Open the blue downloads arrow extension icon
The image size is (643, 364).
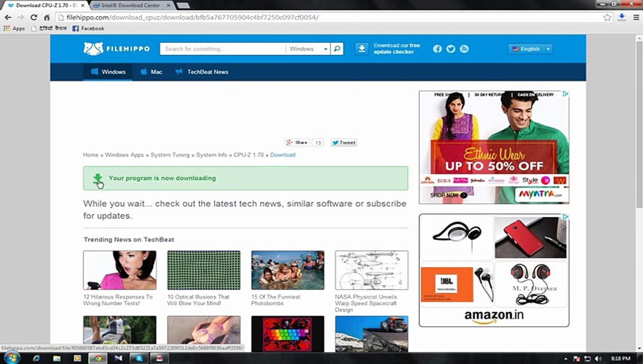pos(621,17)
